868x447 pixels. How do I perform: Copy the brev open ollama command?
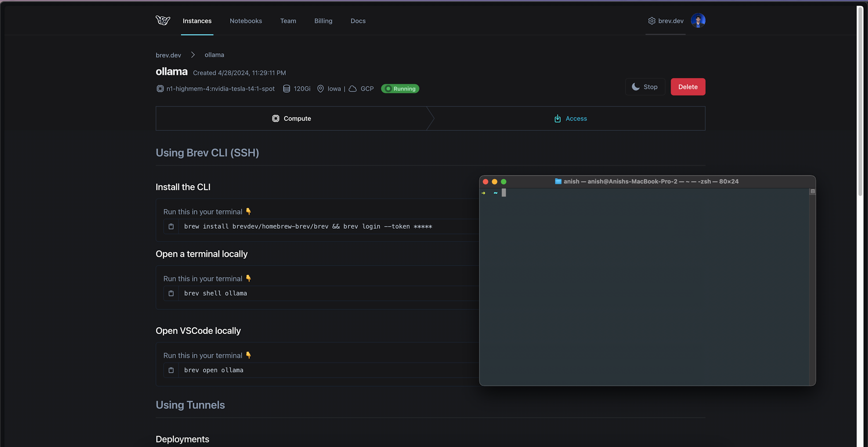coord(171,370)
